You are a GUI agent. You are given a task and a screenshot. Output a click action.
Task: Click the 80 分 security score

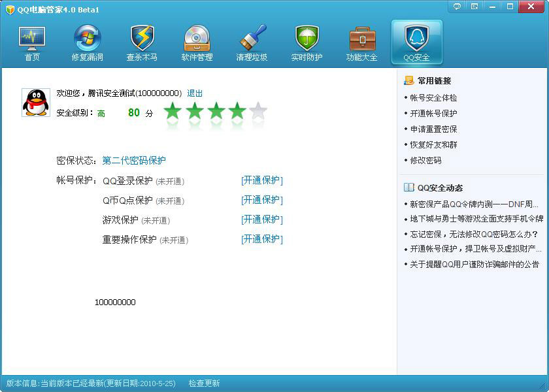pos(141,112)
